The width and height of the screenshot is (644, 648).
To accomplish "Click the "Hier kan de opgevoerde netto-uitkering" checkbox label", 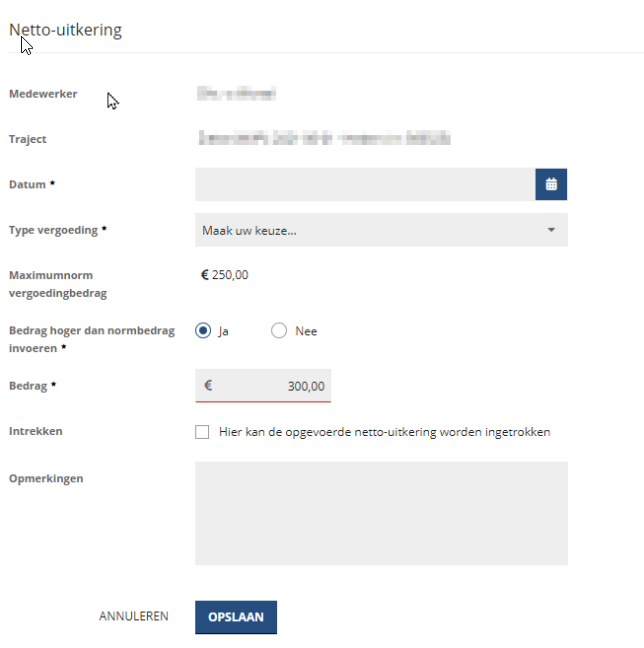I will 383,432.
